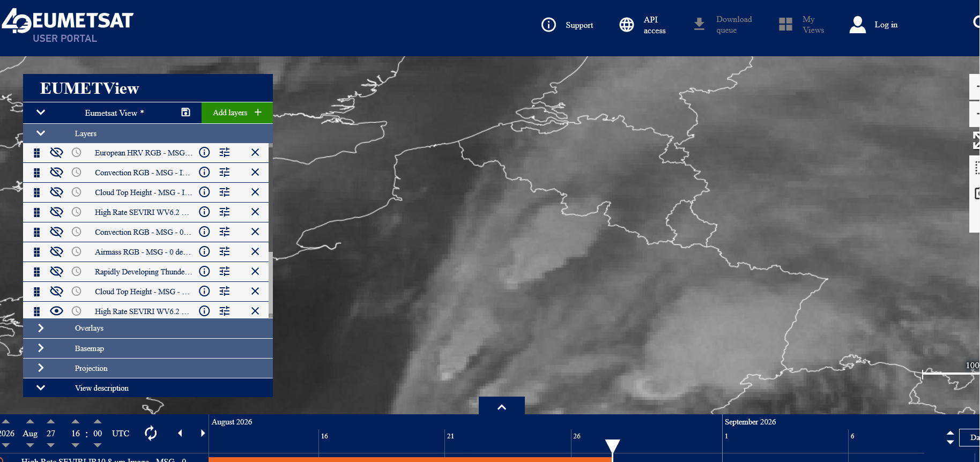Remove the European HRV RGB layer
Viewport: 980px width, 462px height.
[255, 152]
